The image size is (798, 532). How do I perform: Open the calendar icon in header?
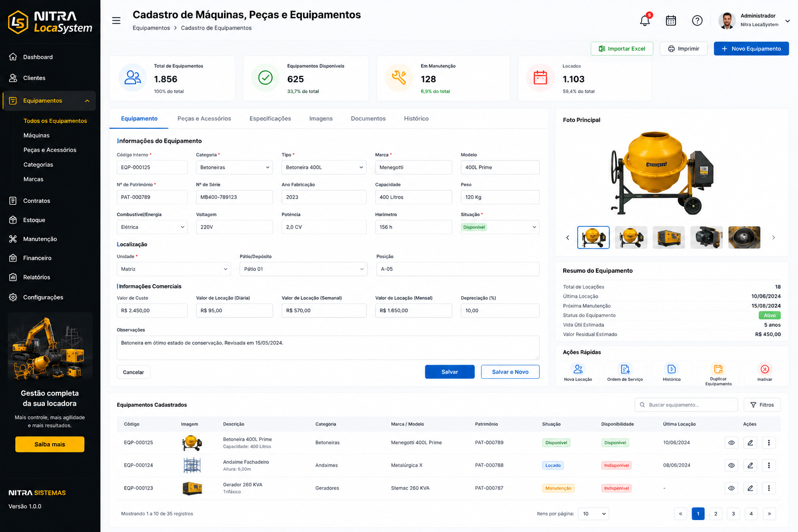(671, 20)
